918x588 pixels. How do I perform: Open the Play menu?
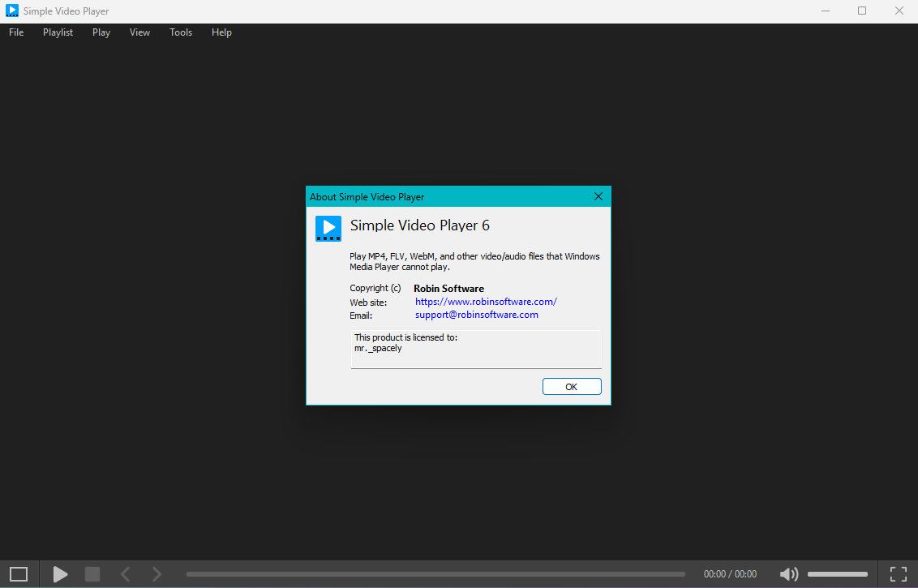(x=101, y=32)
